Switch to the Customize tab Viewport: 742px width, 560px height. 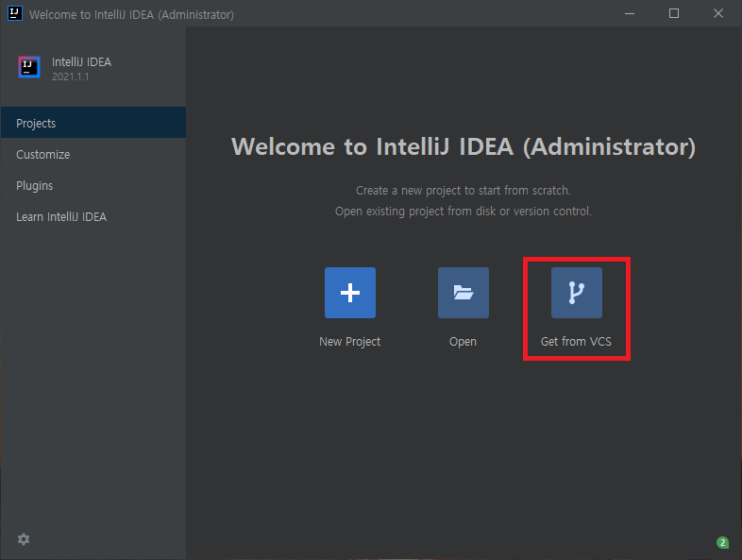coord(93,154)
